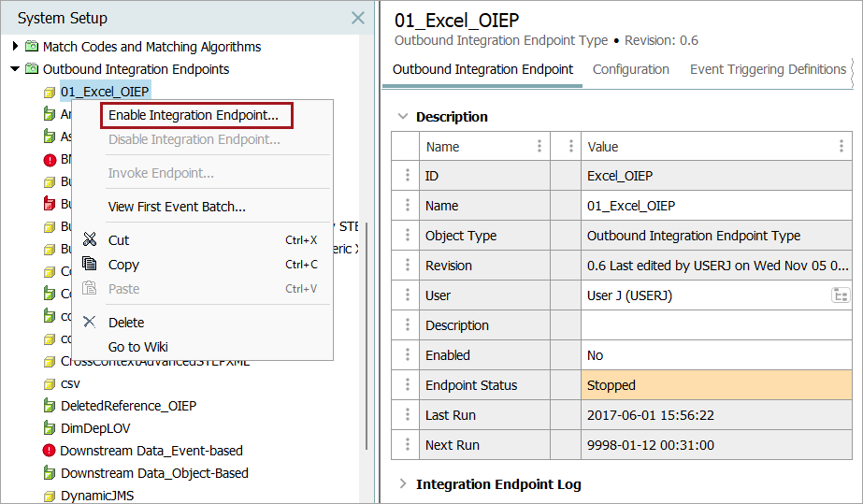The image size is (863, 504).
Task: Click red error icon beside Downstream Data_Event-based
Action: point(50,451)
